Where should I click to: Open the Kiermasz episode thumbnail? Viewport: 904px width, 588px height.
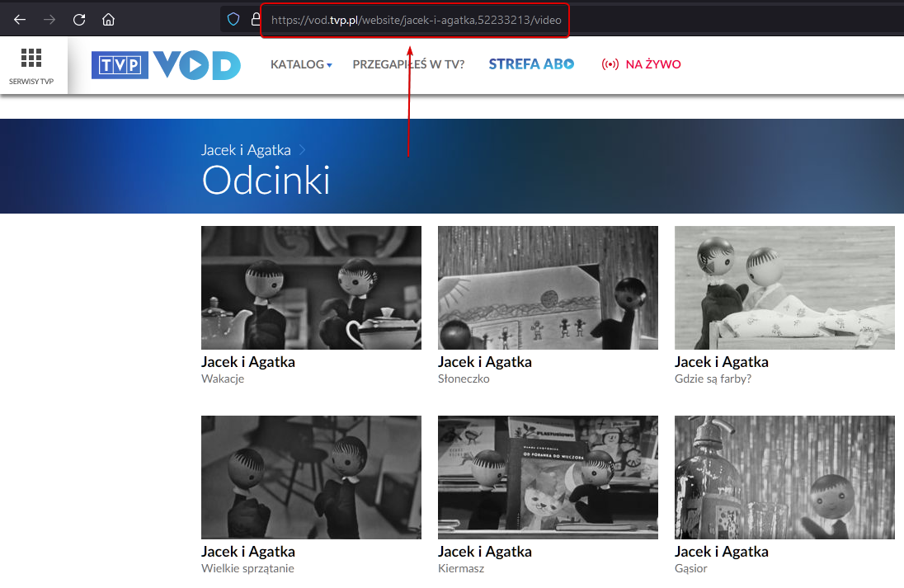click(x=548, y=477)
